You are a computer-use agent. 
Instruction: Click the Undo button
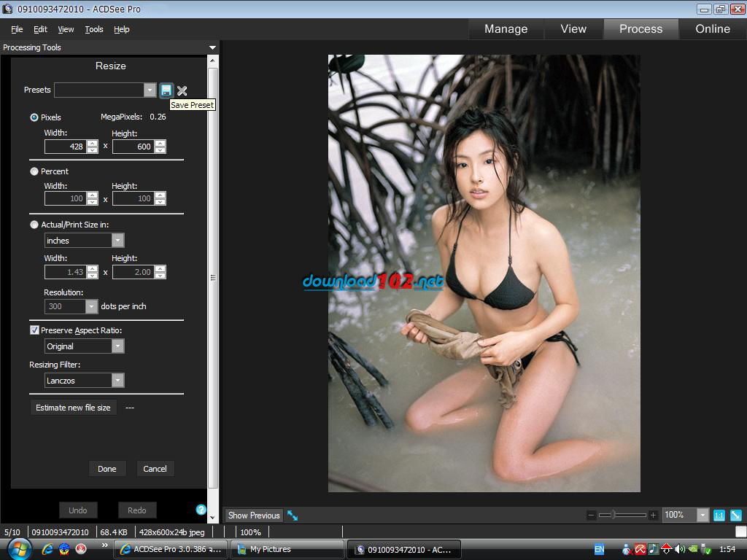[x=78, y=510]
